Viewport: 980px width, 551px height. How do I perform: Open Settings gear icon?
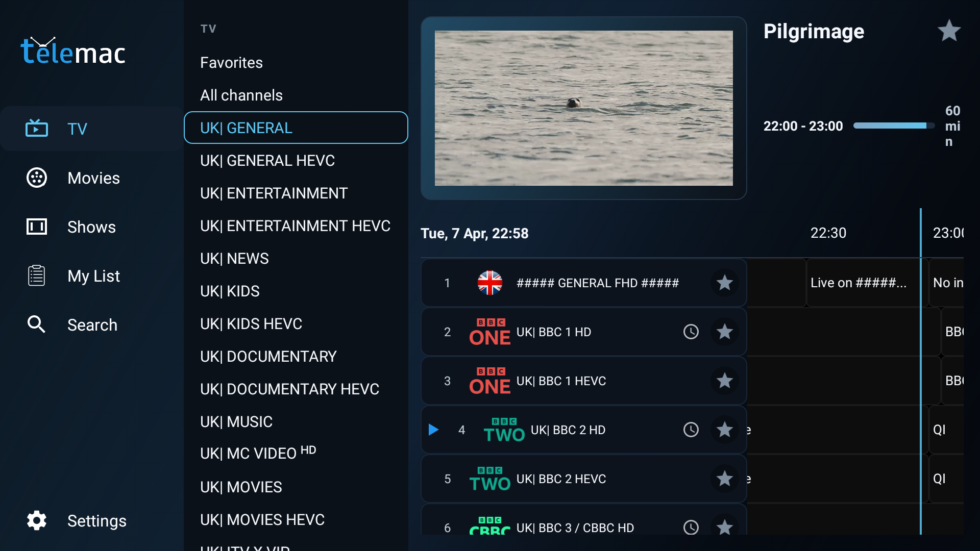tap(37, 520)
